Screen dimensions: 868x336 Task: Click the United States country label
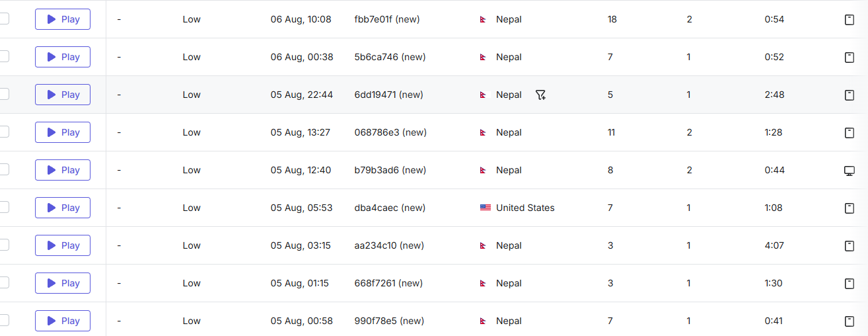(525, 208)
